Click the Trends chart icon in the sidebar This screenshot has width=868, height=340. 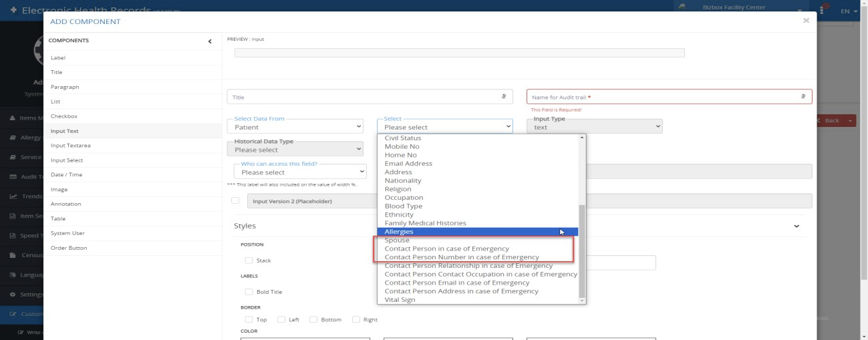pos(13,196)
